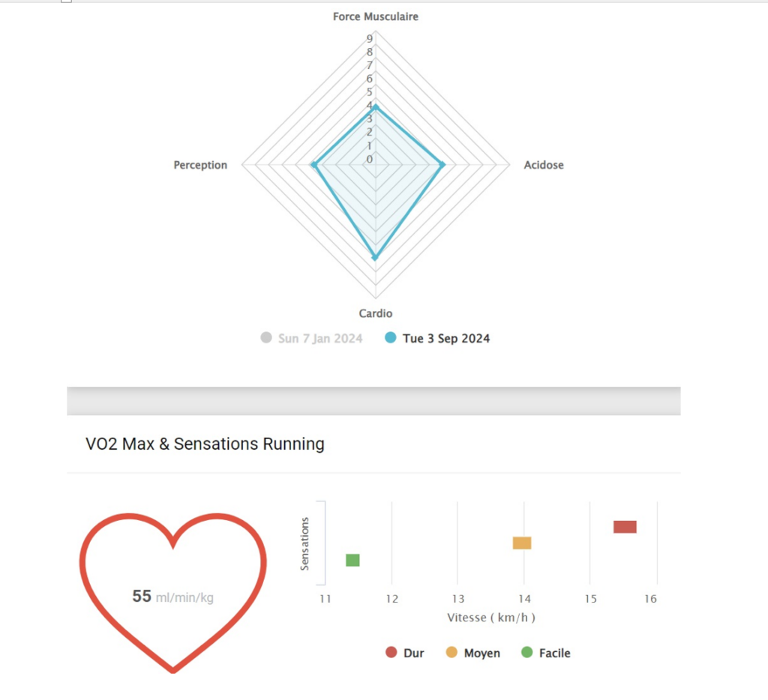
Task: Click the green Facile sensation bar
Action: pos(352,560)
